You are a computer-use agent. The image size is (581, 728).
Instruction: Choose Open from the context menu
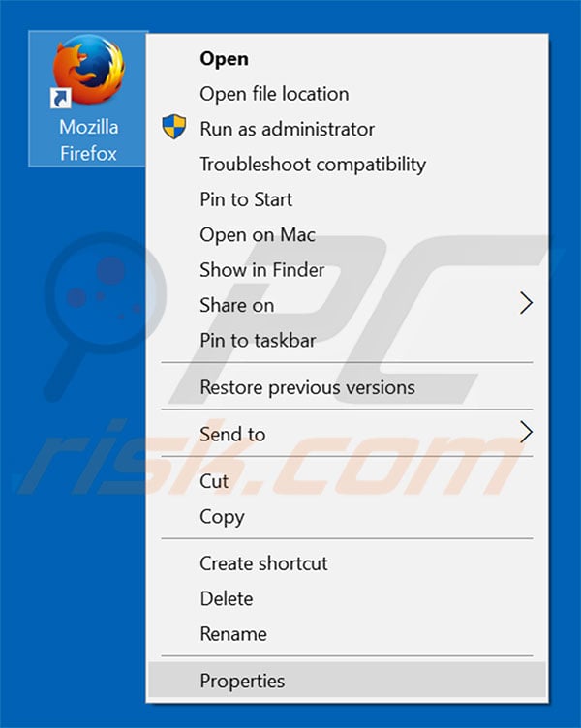click(x=347, y=58)
